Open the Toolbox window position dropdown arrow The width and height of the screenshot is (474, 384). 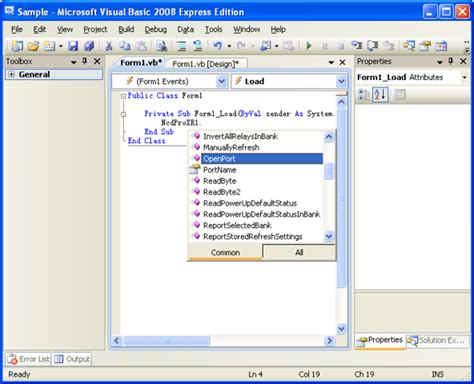pyautogui.click(x=74, y=62)
